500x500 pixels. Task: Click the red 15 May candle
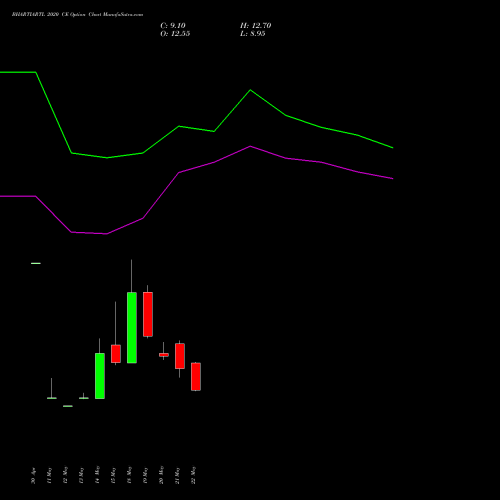(116, 354)
